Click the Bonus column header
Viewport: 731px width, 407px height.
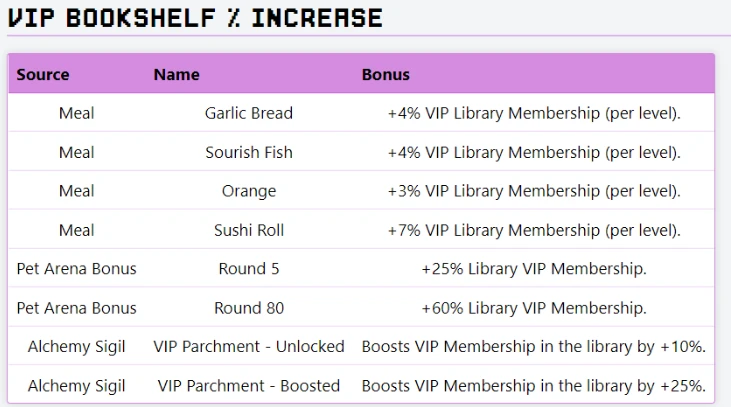(386, 75)
